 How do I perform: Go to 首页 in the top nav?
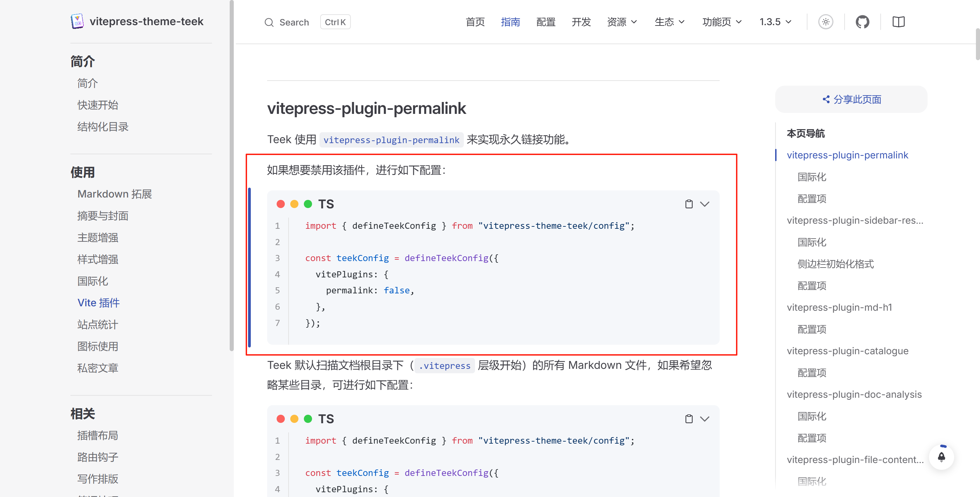click(x=475, y=22)
